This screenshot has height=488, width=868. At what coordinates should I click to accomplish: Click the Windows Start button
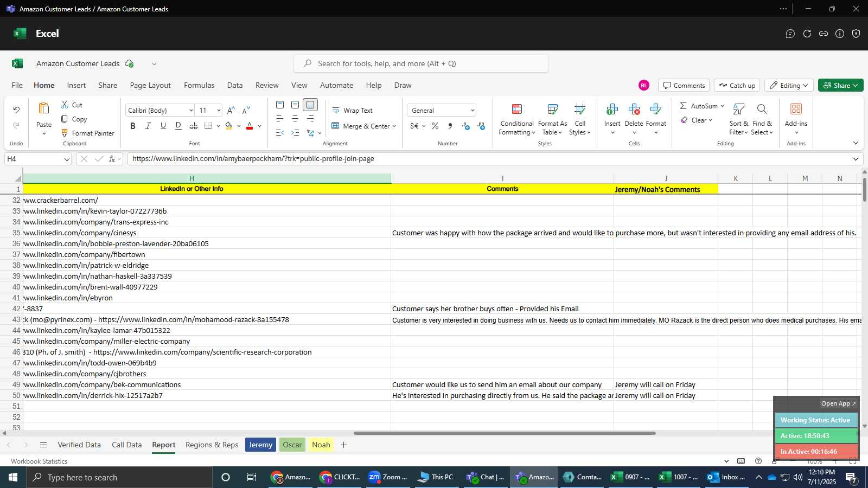pyautogui.click(x=13, y=477)
